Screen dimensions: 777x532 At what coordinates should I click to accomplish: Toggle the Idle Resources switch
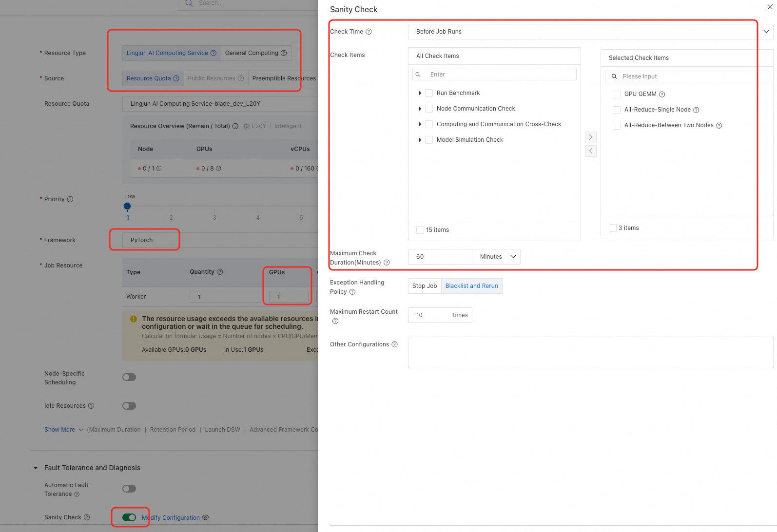coord(129,406)
